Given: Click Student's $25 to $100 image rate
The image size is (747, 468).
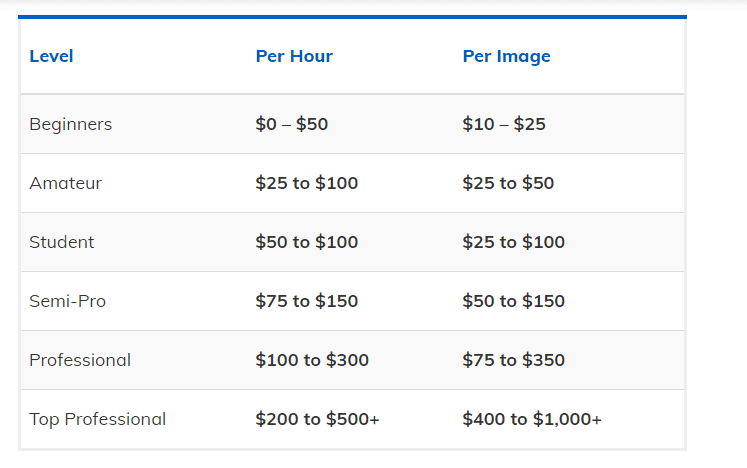Looking at the screenshot, I should 514,242.
